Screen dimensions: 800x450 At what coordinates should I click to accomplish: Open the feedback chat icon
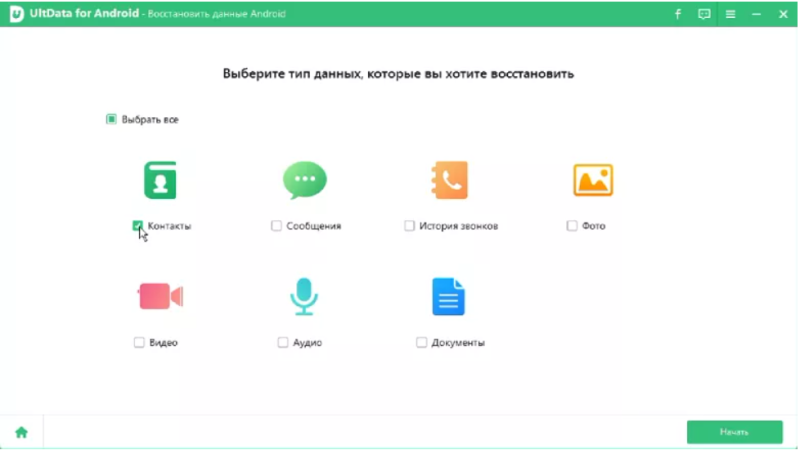coord(704,14)
